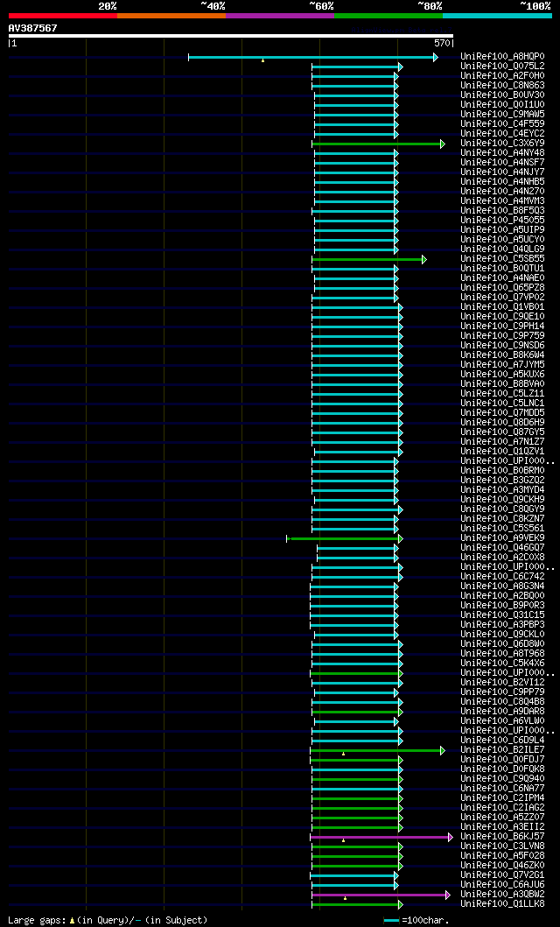Select hit label UniRef100_C6C742
The width and height of the screenshot is (560, 927).
[503, 576]
